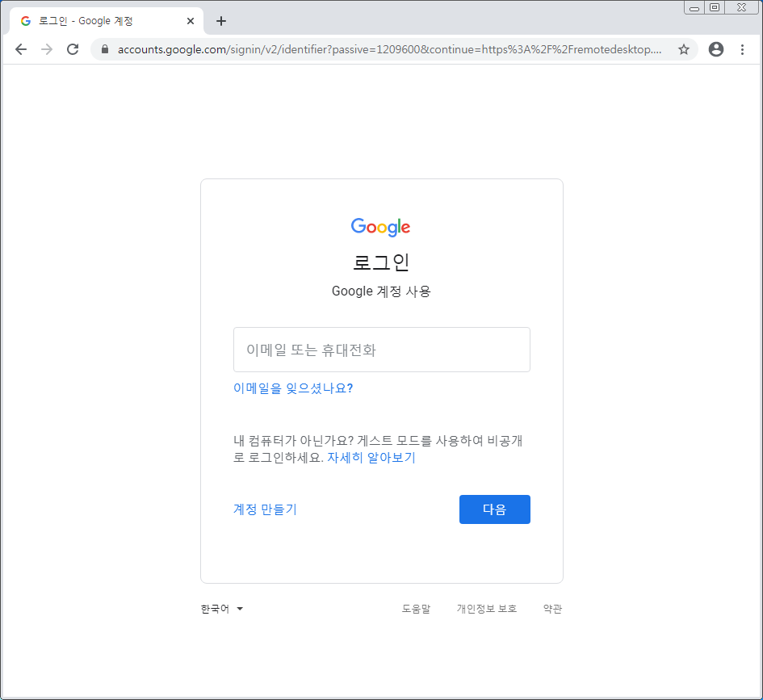The height and width of the screenshot is (700, 763).
Task: Bookmark this page with the star icon
Action: coord(684,49)
